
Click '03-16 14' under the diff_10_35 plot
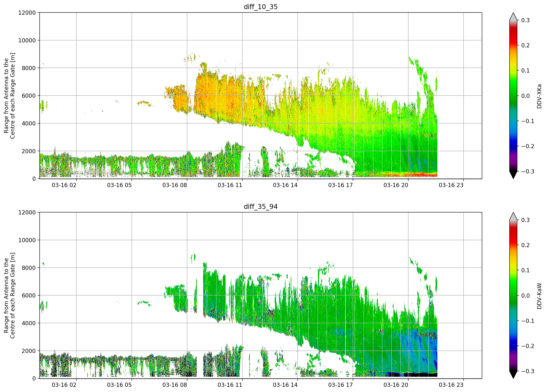(x=285, y=185)
